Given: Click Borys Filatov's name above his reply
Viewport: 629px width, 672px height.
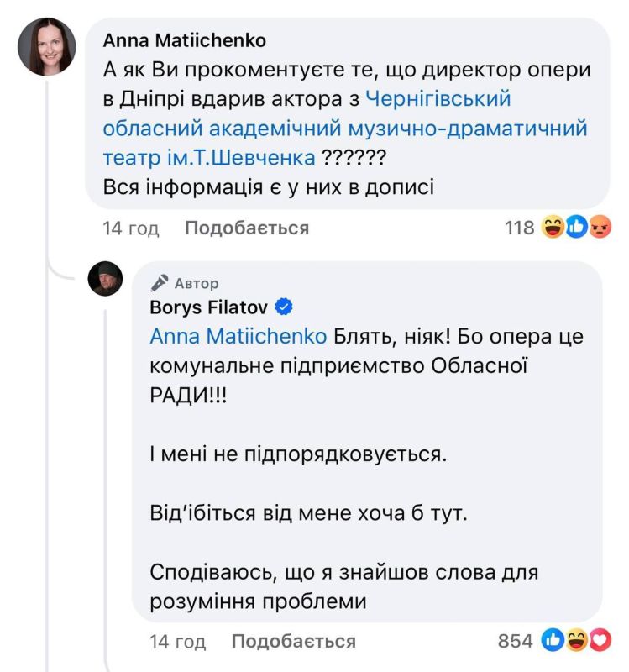Looking at the screenshot, I should (x=210, y=306).
